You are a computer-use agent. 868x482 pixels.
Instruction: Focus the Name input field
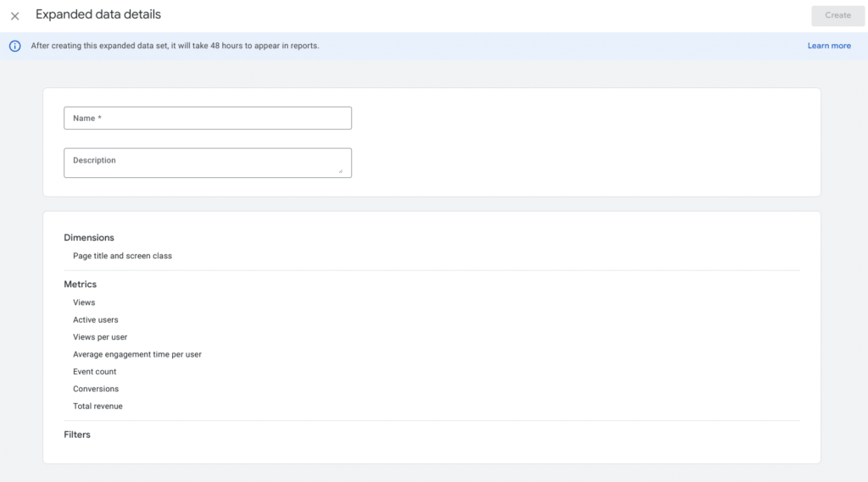click(x=208, y=119)
